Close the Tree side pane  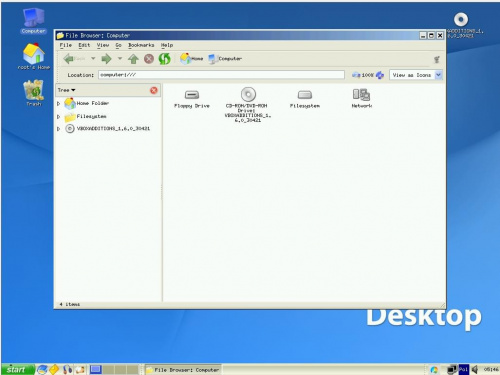(x=154, y=90)
